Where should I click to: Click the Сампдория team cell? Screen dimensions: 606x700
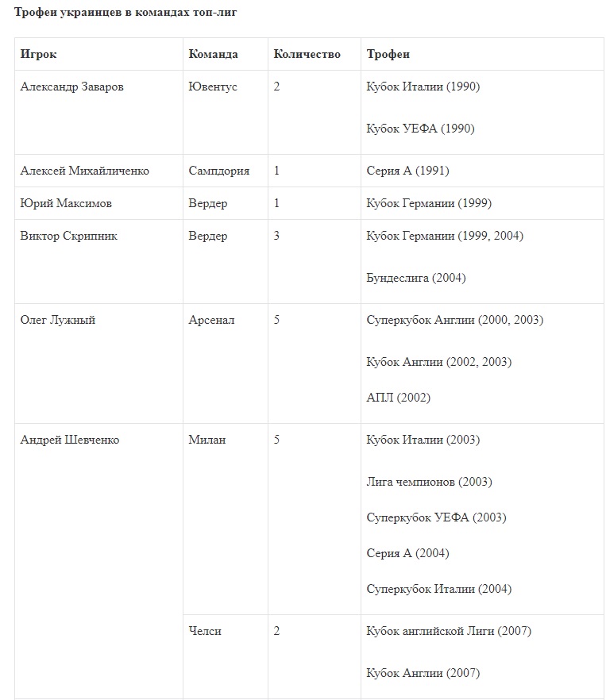tap(219, 171)
